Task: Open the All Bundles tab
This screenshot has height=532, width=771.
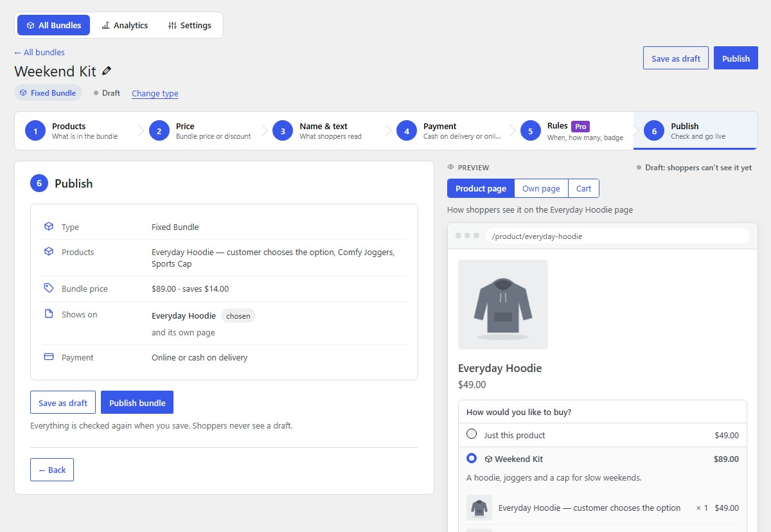Action: [54, 25]
